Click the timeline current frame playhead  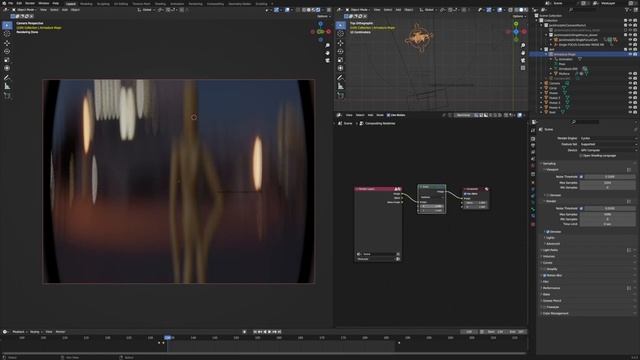168,338
